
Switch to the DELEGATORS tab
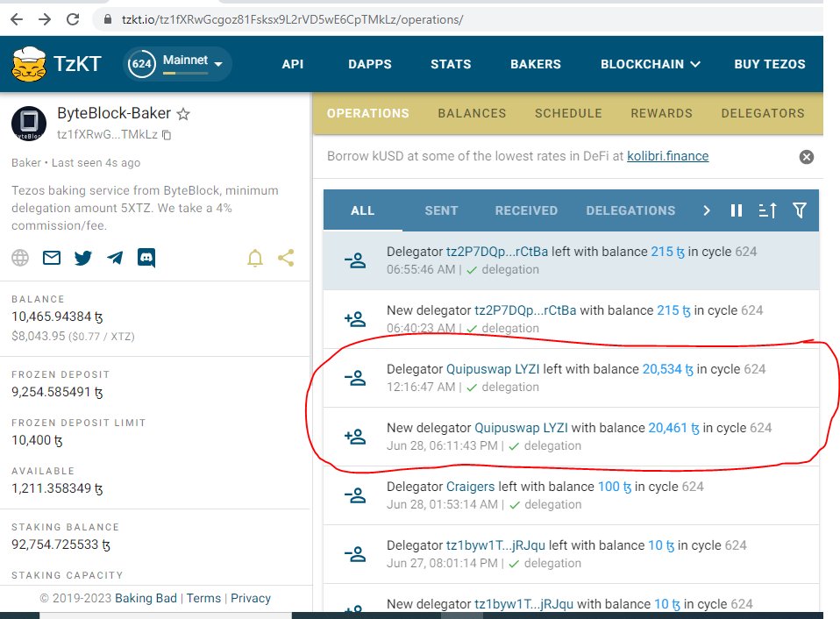click(762, 113)
